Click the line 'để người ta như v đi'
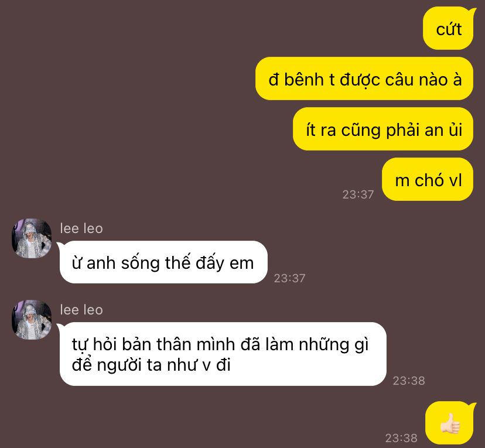Screen dimensions: 485x448 click(x=151, y=365)
